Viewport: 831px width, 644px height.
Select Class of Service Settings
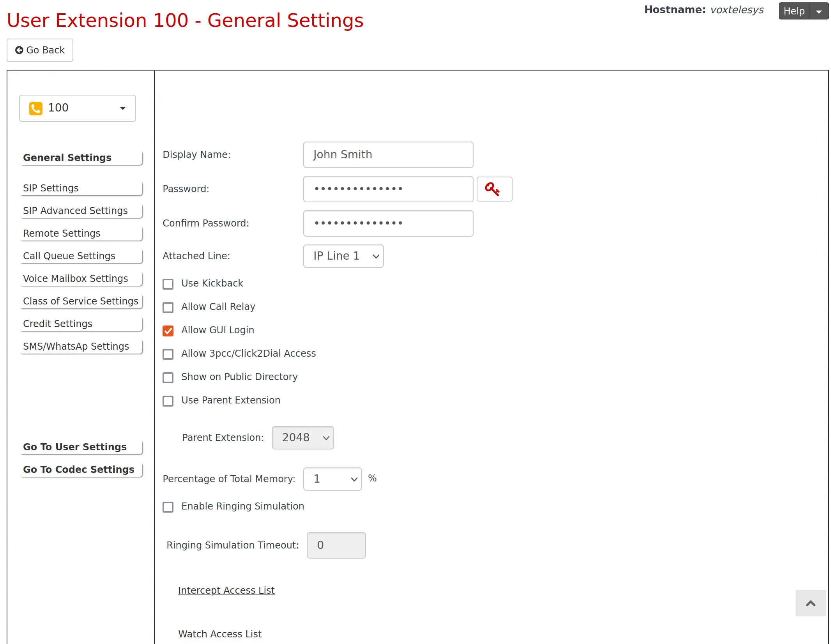(x=80, y=301)
